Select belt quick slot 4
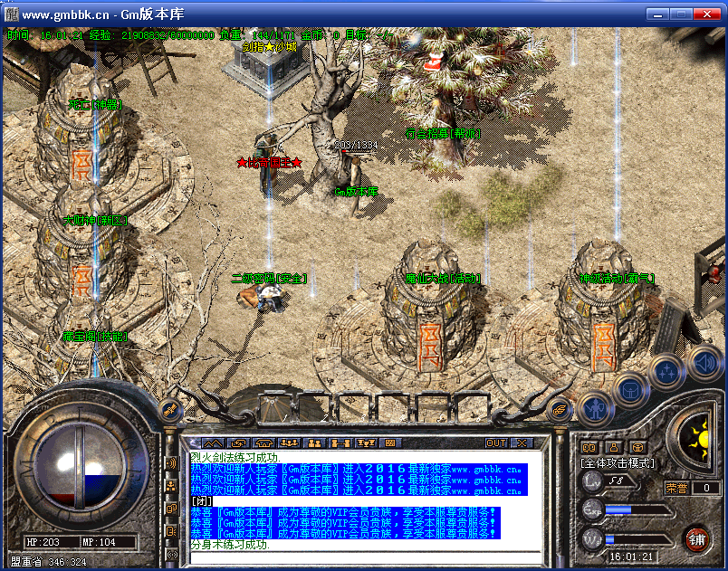The height and width of the screenshot is (571, 728). 393,408
